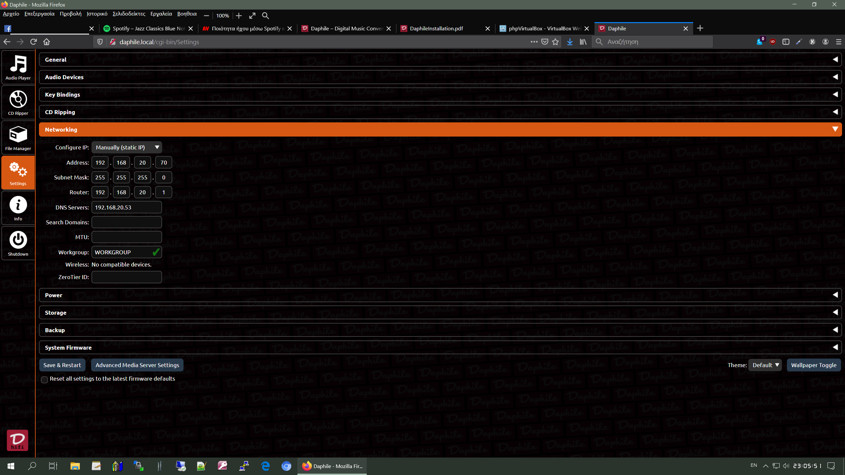The image size is (845, 475).
Task: Zoom in with plus button
Action: (239, 16)
